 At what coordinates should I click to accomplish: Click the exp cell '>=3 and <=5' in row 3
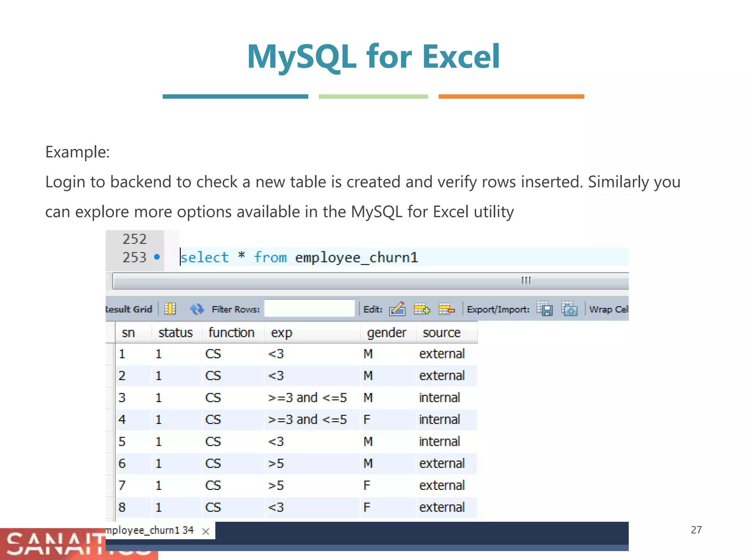click(313, 398)
